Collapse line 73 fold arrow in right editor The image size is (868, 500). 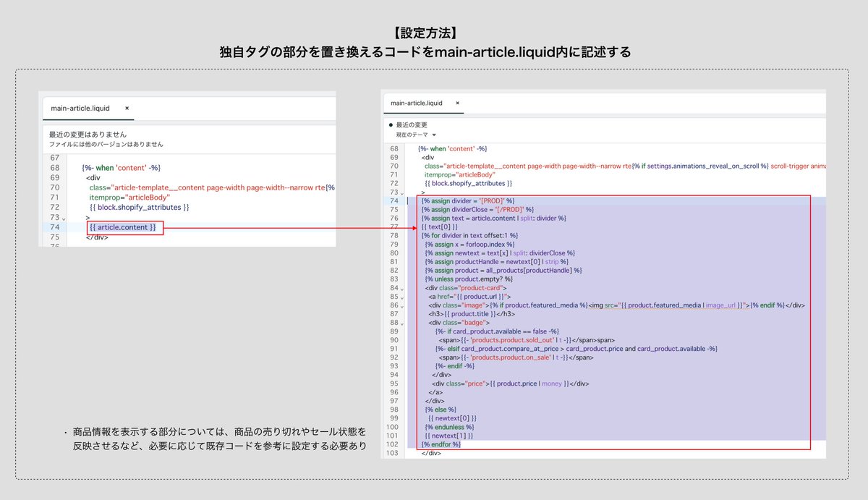(403, 193)
